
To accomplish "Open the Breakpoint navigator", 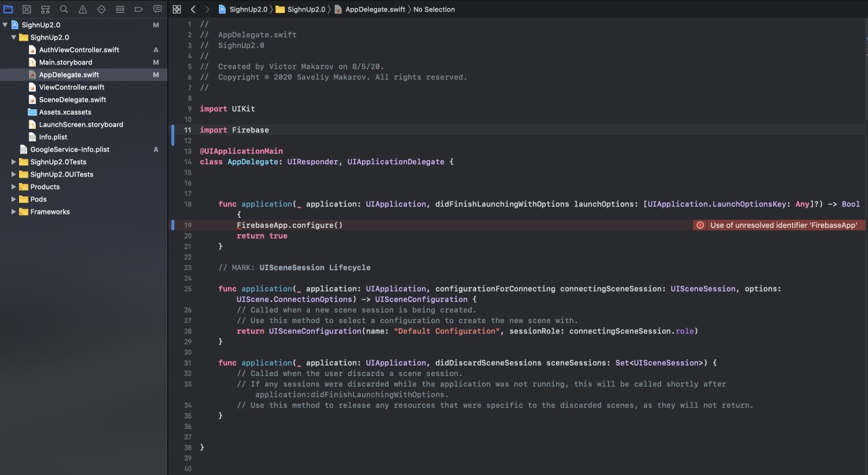I will click(x=138, y=9).
